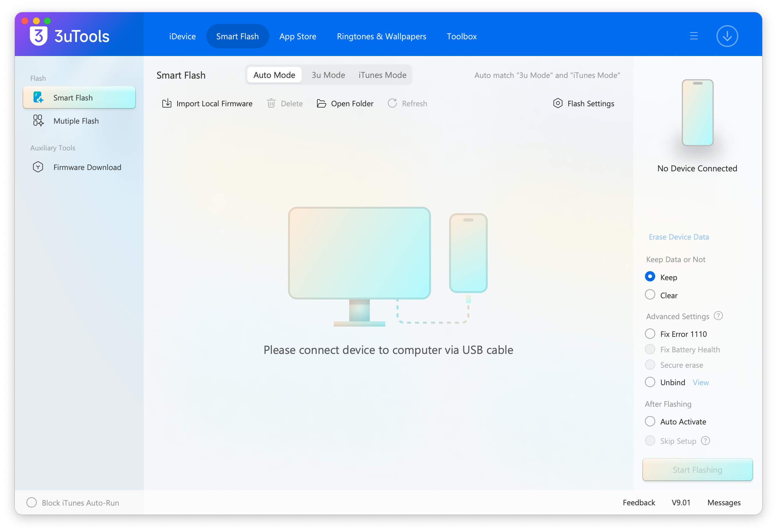Enable the Unbind option

(x=650, y=382)
